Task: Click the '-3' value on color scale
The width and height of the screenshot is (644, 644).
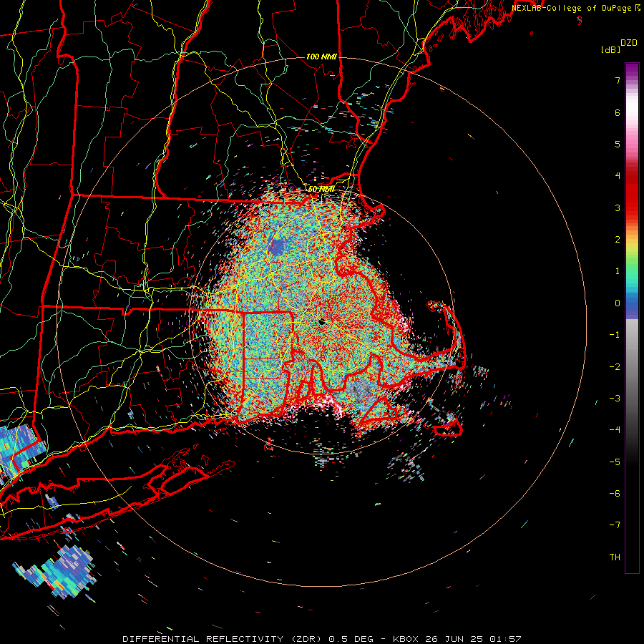Action: coord(615,399)
